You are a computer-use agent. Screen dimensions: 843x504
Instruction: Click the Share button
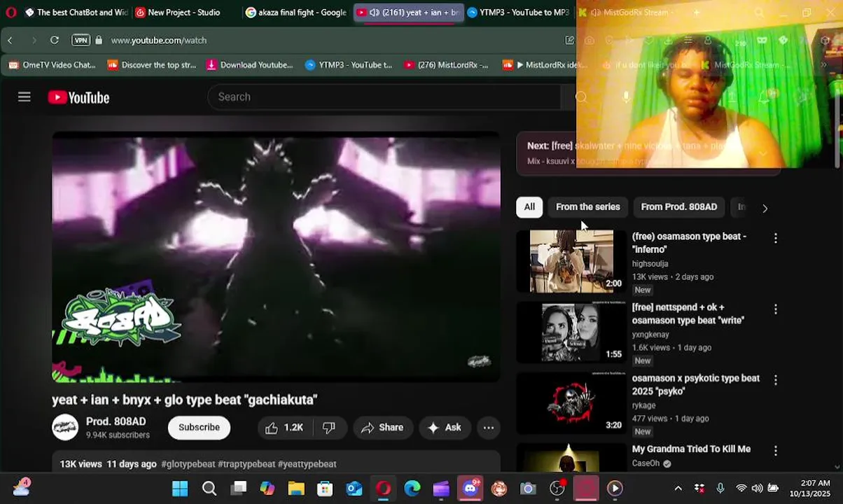tap(382, 428)
